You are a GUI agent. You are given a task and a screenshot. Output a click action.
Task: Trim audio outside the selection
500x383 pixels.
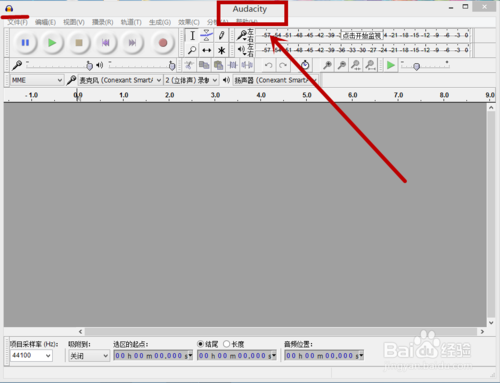(x=233, y=65)
